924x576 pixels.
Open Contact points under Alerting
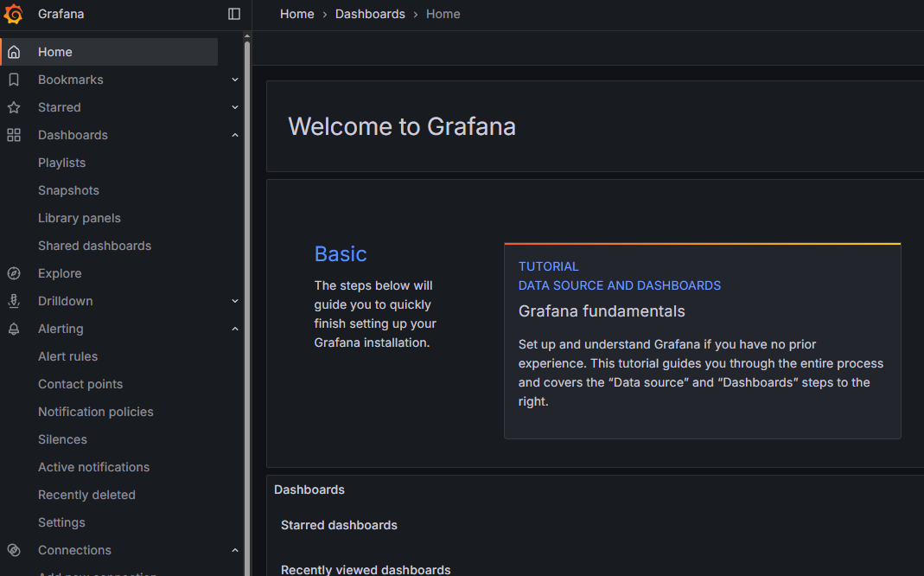80,384
